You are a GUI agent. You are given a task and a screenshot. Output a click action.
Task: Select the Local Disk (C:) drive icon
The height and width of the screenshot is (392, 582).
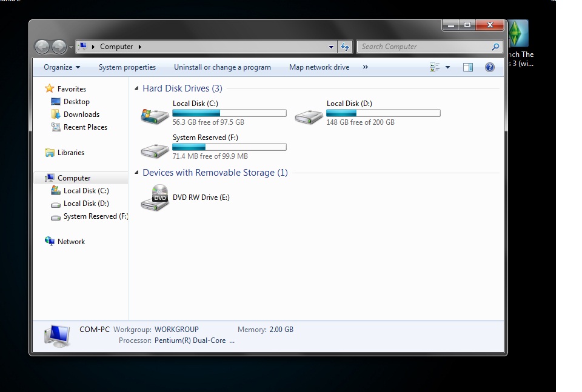point(155,116)
